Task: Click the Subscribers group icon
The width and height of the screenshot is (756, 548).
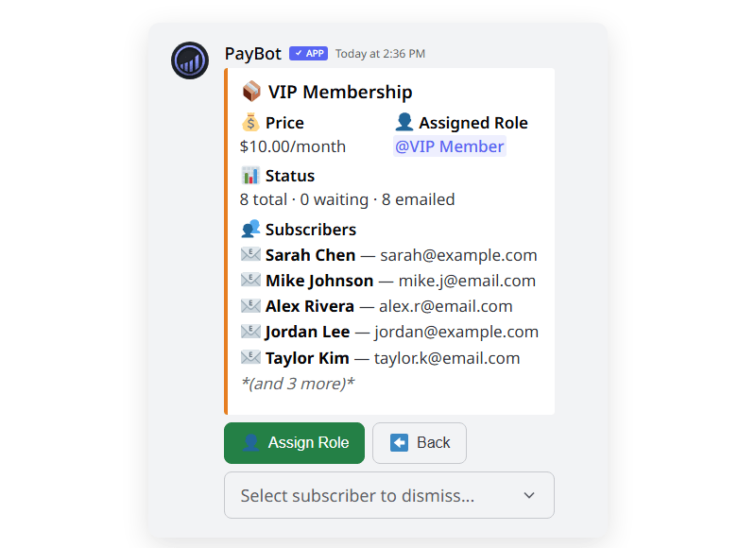Action: 251,229
